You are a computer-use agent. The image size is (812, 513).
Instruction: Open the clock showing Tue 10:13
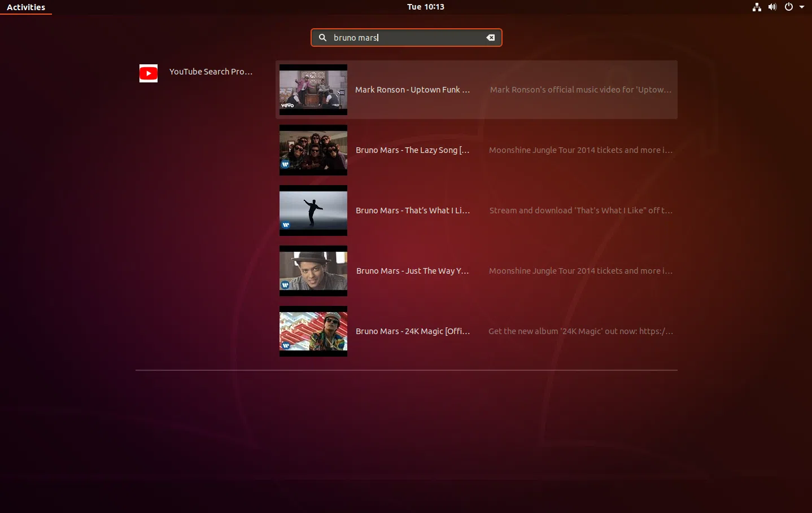click(x=426, y=7)
